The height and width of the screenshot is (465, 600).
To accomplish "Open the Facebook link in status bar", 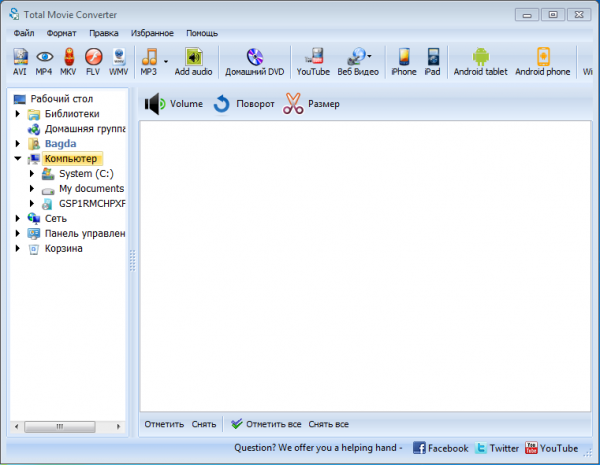I will [440, 448].
